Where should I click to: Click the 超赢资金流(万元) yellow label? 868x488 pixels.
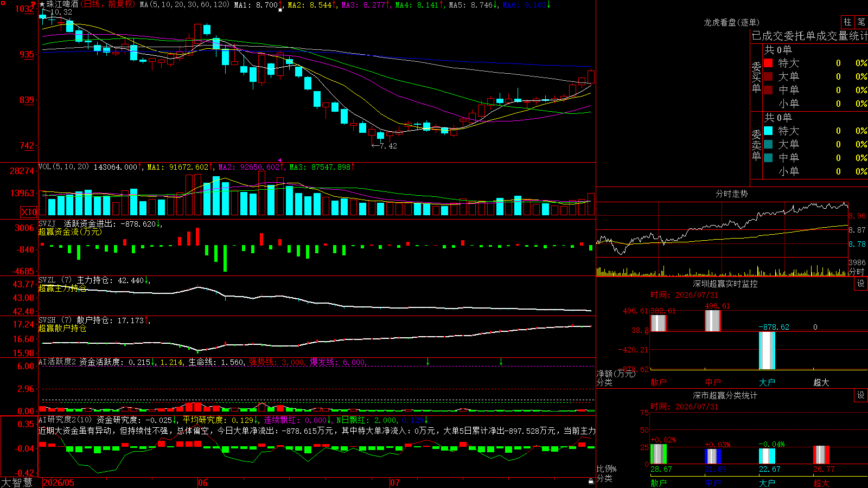click(70, 232)
